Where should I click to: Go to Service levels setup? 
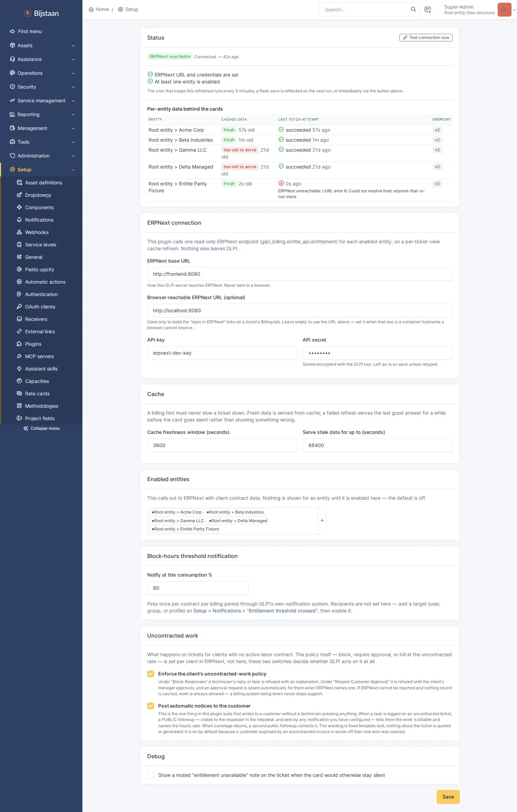coord(41,245)
